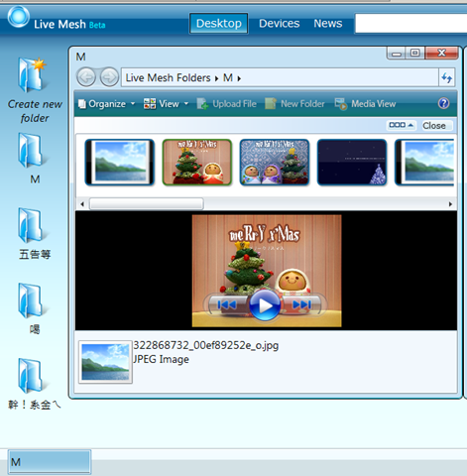This screenshot has height=476, width=467.
Task: Collapse the thumbnail strip with the toggle
Action: pyautogui.click(x=402, y=125)
